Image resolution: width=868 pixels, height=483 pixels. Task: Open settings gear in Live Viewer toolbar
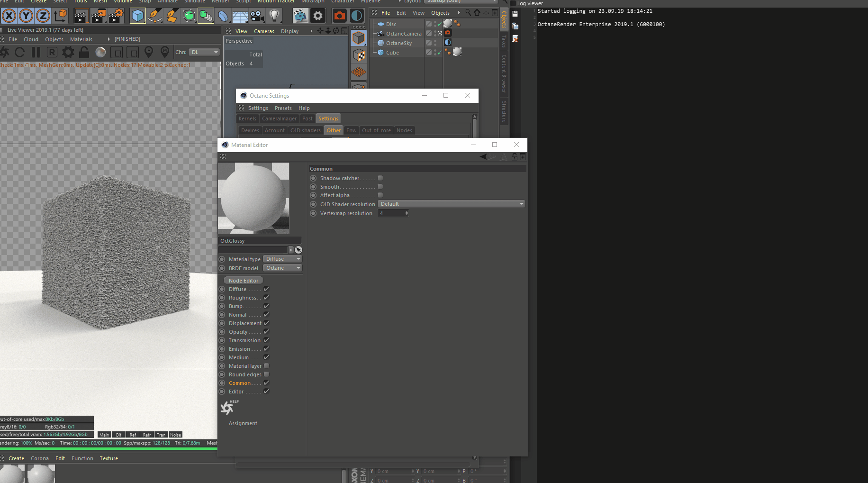68,52
